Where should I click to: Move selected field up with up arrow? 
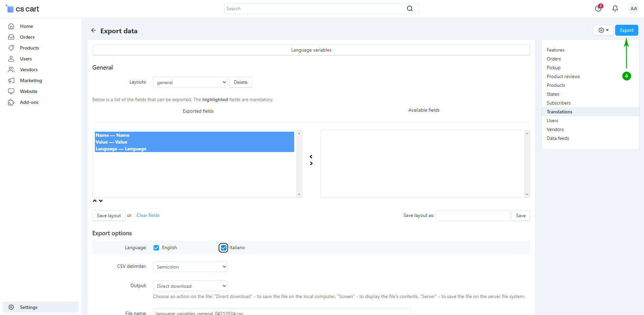click(95, 201)
